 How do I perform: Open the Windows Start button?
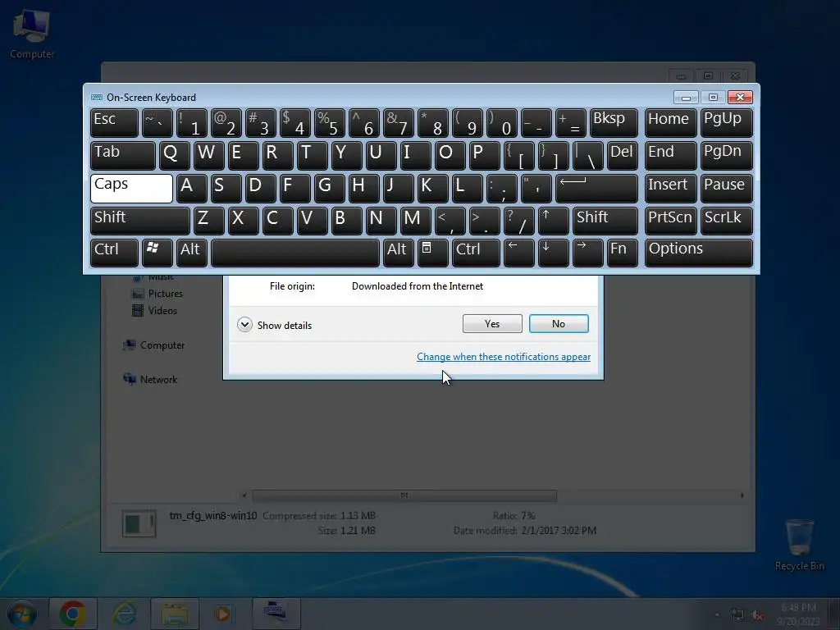coord(22,614)
